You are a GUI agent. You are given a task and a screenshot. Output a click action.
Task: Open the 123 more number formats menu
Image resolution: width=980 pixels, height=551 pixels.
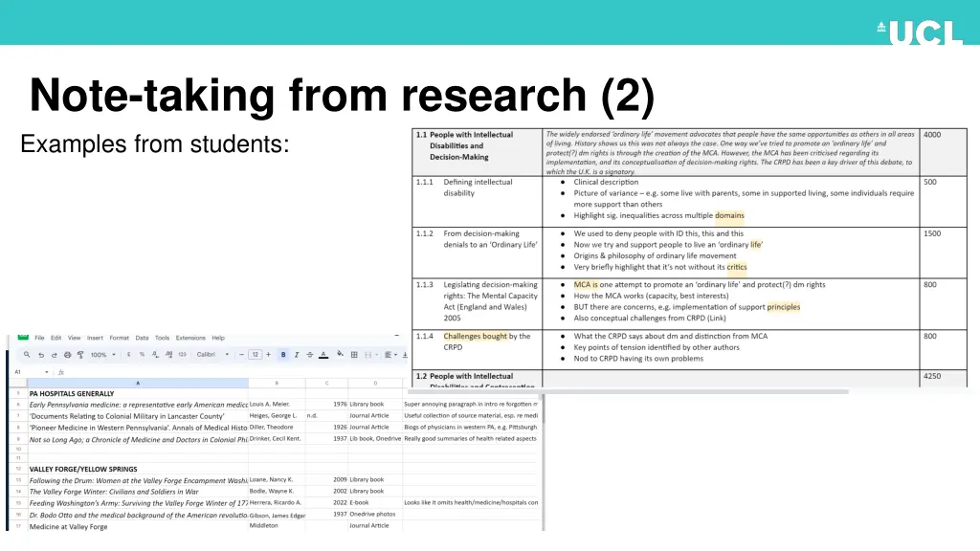point(182,355)
